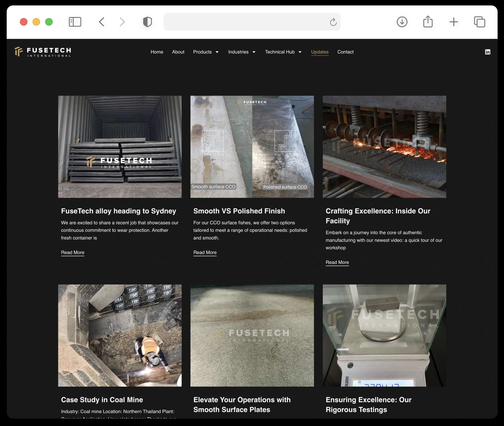Viewport: 504px width, 426px height.
Task: Read More about Smooth VS Polished Finish
Action: click(205, 252)
